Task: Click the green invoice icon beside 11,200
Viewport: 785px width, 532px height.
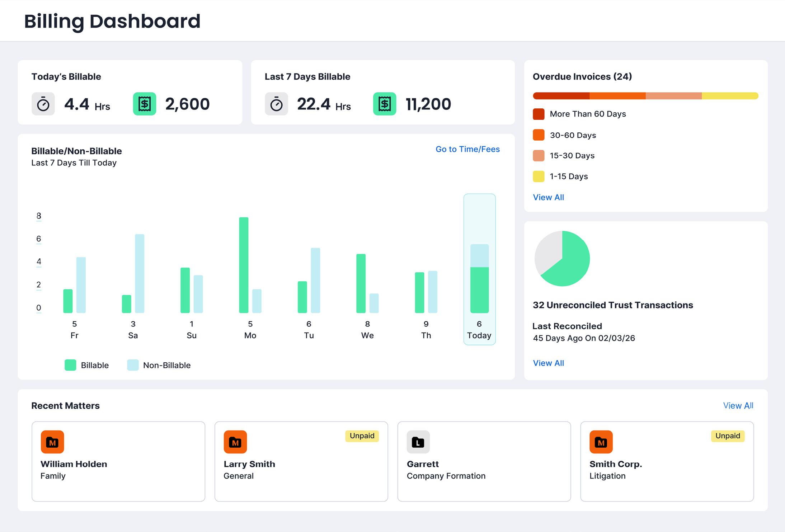Action: click(x=385, y=104)
